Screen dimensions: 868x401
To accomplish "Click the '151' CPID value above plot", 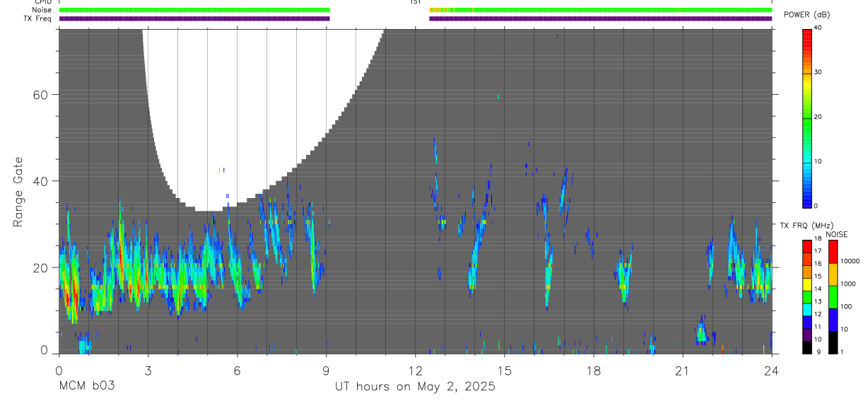I will tap(415, 2).
